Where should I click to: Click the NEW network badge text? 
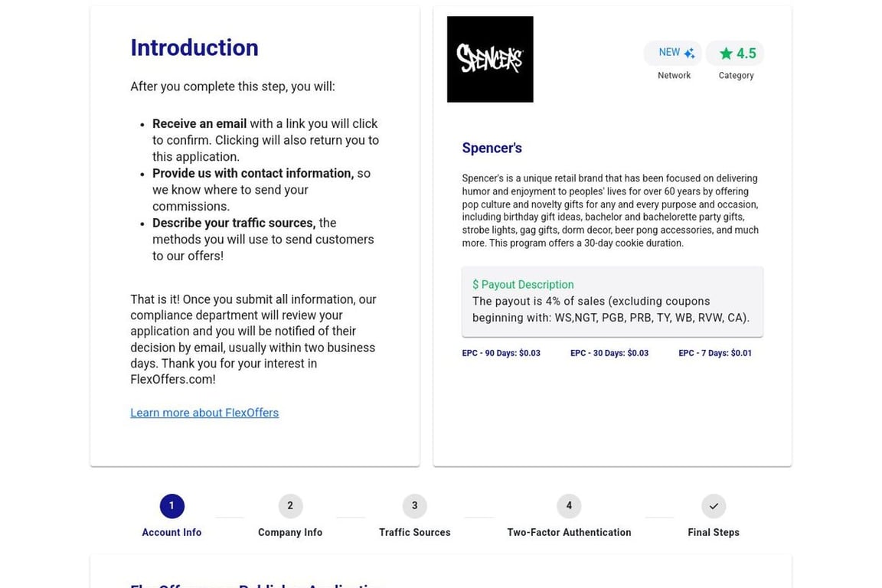coord(669,52)
